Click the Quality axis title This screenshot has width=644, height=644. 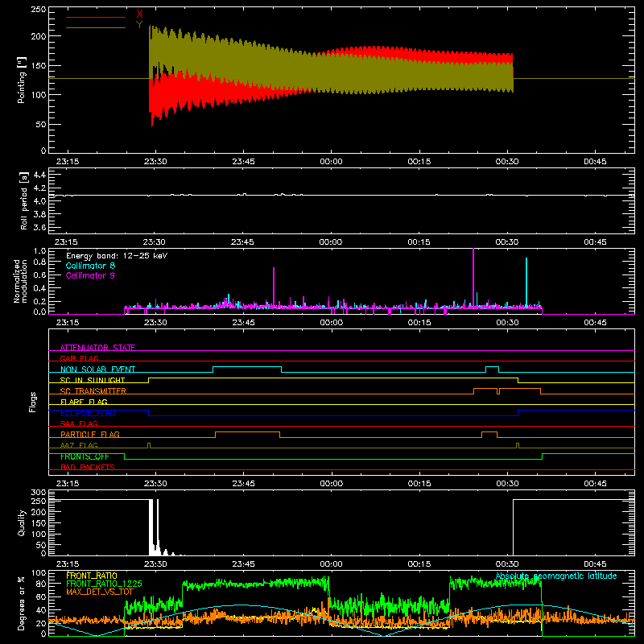(22, 522)
